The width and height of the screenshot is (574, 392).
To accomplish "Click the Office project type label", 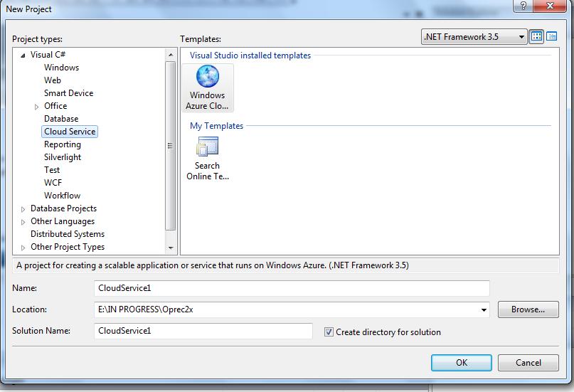I will pyautogui.click(x=55, y=106).
